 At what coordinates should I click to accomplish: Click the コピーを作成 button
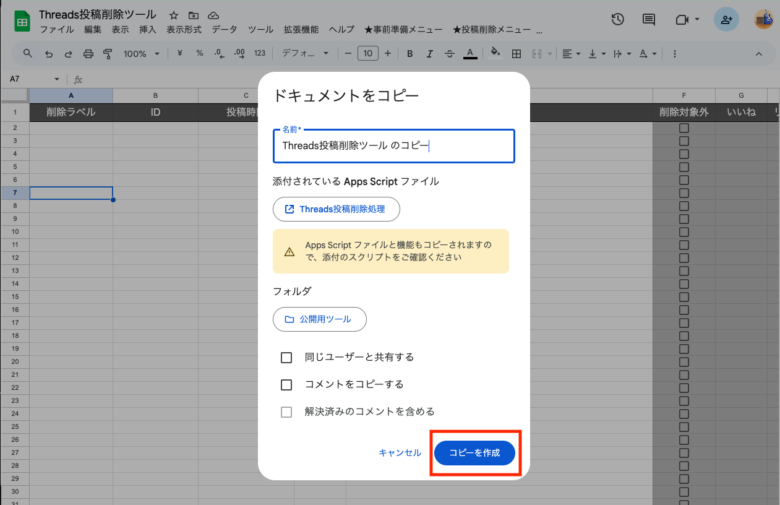pyautogui.click(x=475, y=453)
